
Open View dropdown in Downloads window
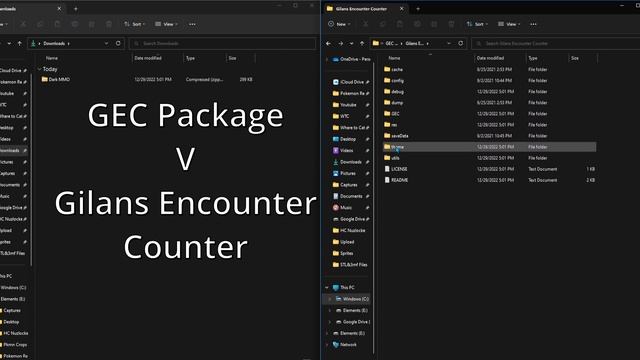[166, 24]
